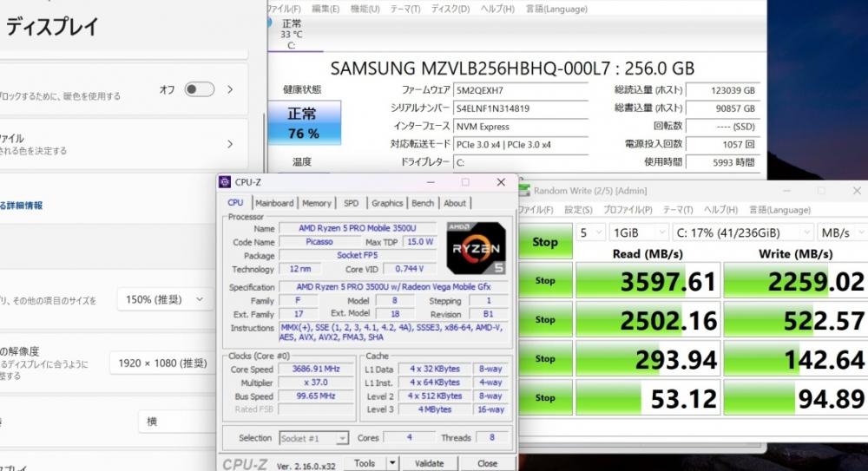
Task: Minimize the CPU-Z window
Action: point(431,182)
